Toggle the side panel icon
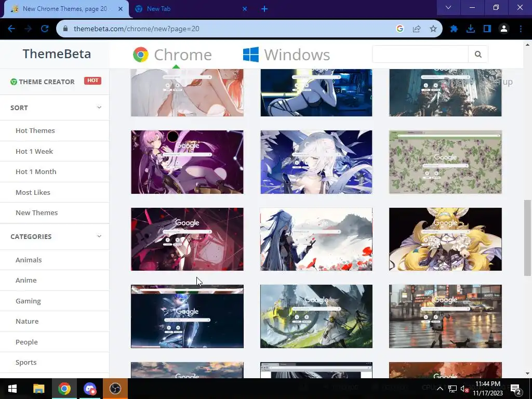The image size is (532, 399). coord(487,29)
